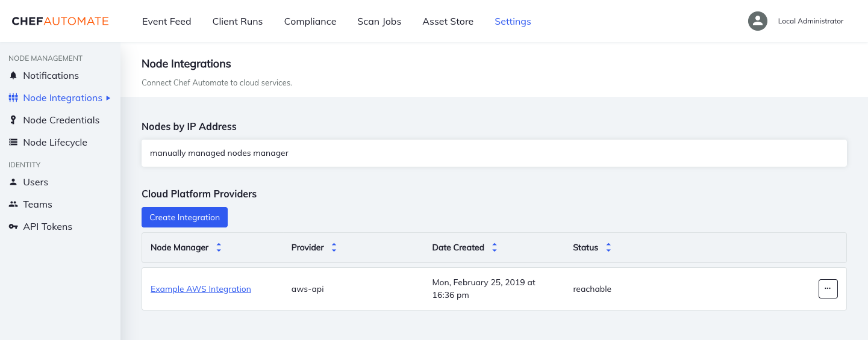Sort table by Node Manager column
Screen dimensions: 868x340
coord(219,248)
